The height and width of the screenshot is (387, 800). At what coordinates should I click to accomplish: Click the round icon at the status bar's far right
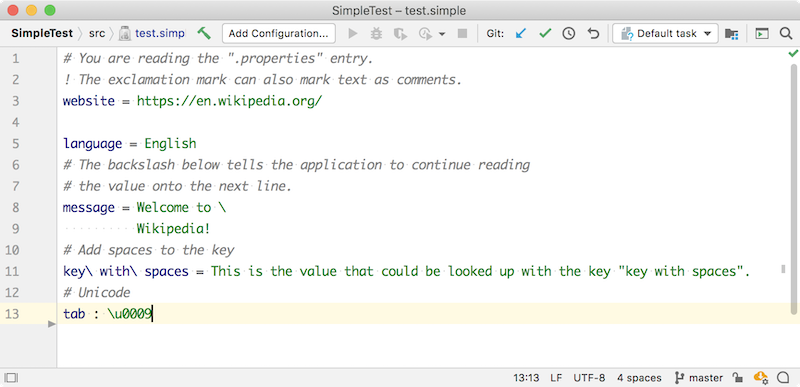click(x=783, y=378)
